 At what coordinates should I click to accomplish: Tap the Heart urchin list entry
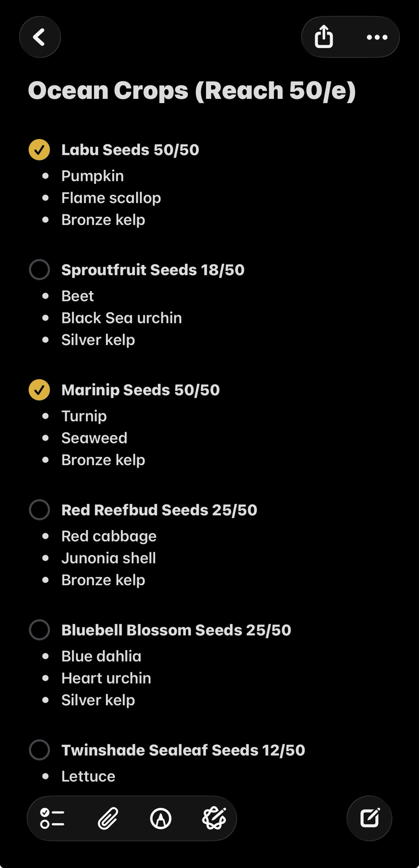pos(106,678)
